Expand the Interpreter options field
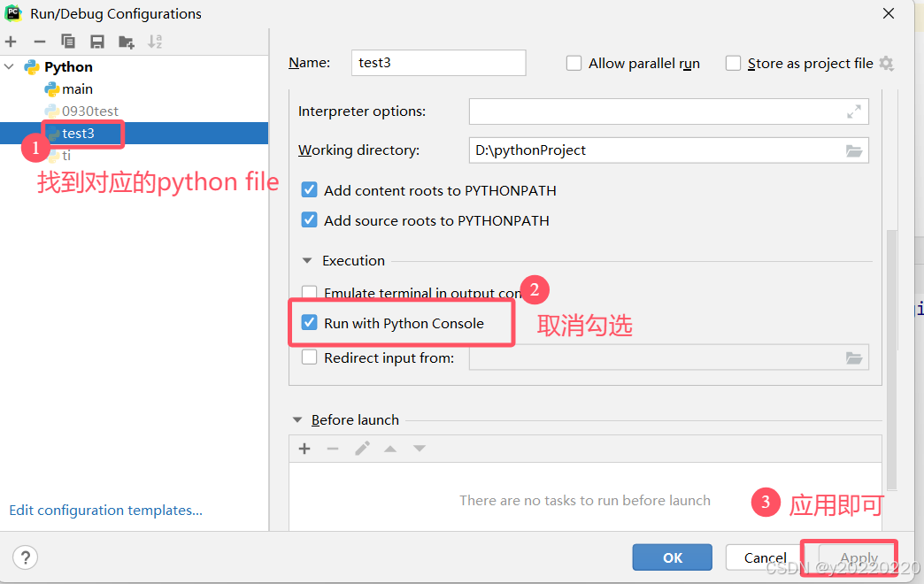 tap(853, 111)
